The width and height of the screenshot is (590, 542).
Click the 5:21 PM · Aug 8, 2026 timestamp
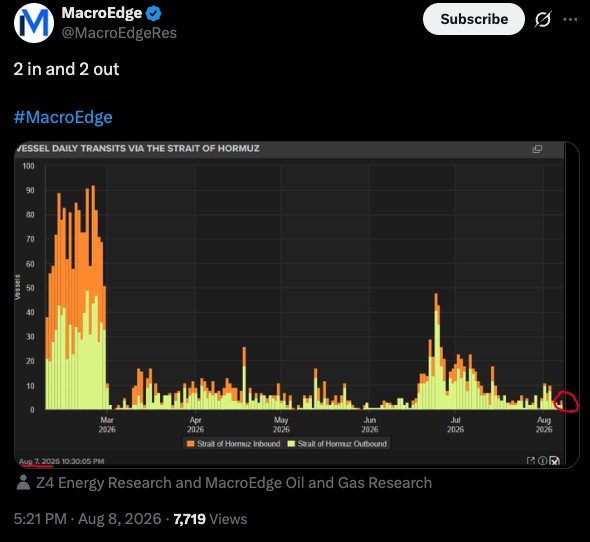pyautogui.click(x=87, y=519)
